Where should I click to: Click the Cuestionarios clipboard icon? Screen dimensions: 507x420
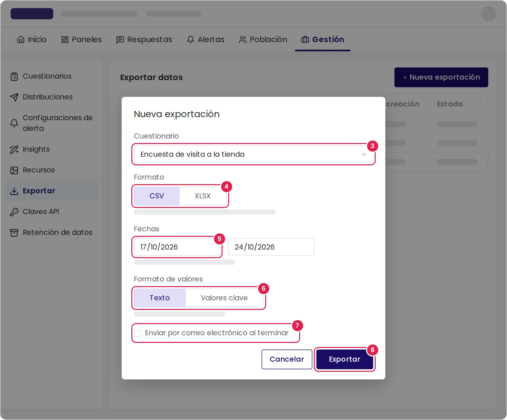[14, 76]
